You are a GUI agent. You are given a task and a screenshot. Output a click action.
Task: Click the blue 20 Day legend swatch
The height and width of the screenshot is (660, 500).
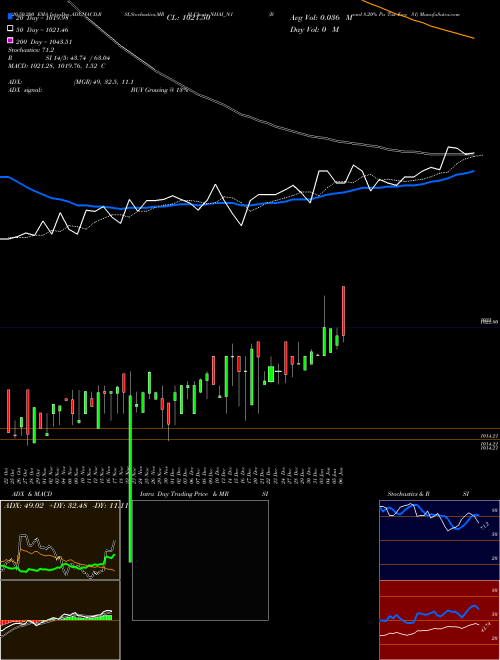click(x=10, y=17)
